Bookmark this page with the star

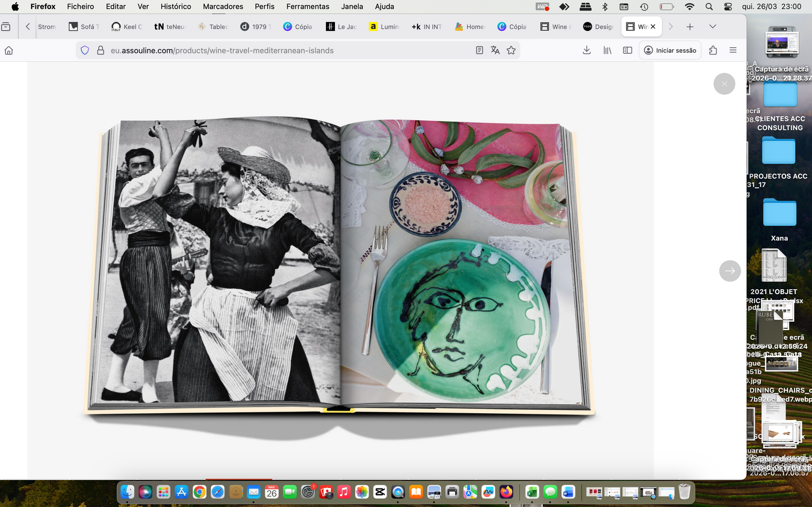pos(511,51)
